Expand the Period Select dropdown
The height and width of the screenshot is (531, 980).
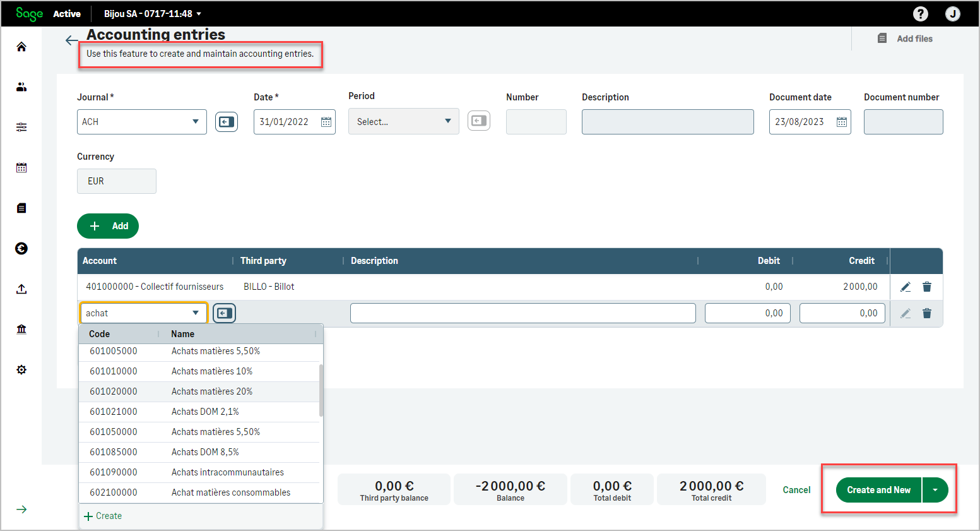[448, 121]
